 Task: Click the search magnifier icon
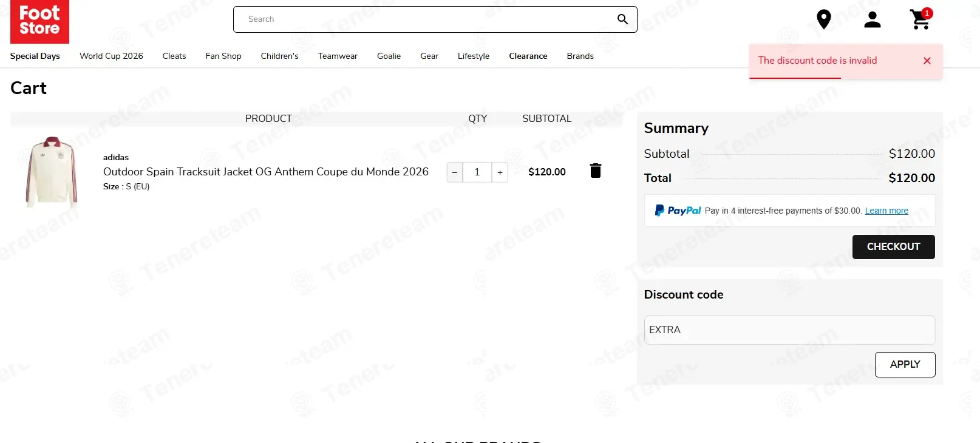[622, 19]
